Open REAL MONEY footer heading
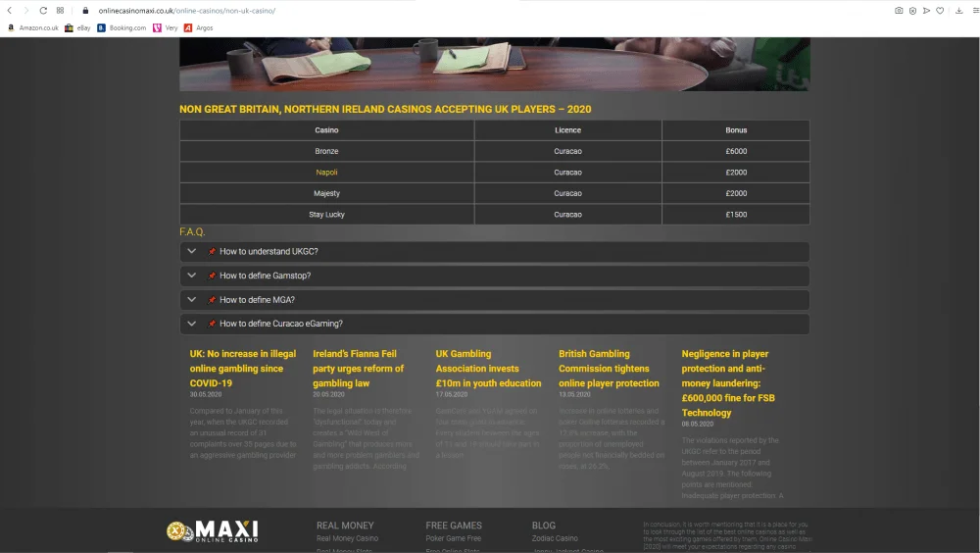This screenshot has height=553, width=980. click(x=345, y=526)
